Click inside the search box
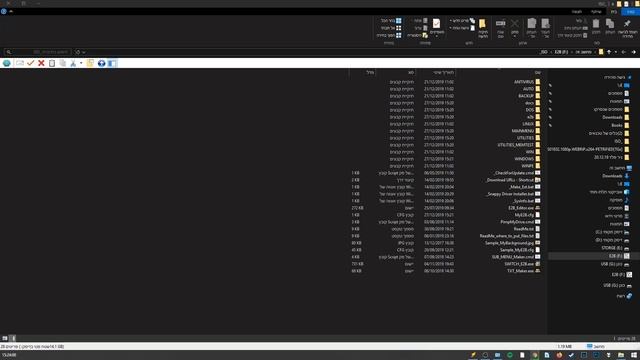Image resolution: width=640 pixels, height=360 pixels. (38, 52)
